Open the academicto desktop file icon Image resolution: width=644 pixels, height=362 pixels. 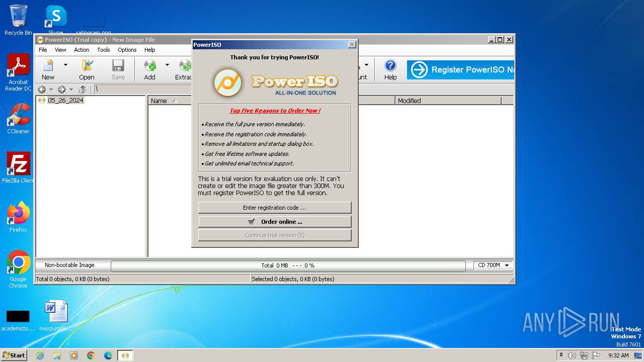[18, 320]
